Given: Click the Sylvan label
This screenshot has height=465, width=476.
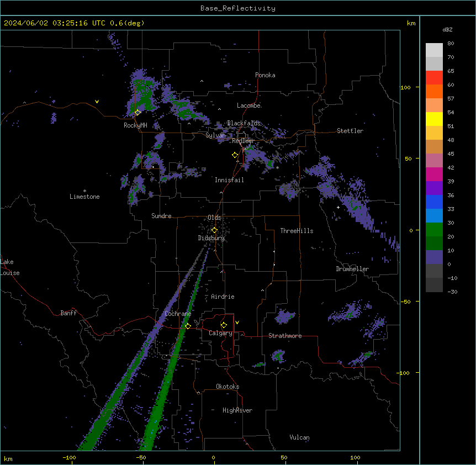Looking at the screenshot, I should [x=215, y=135].
